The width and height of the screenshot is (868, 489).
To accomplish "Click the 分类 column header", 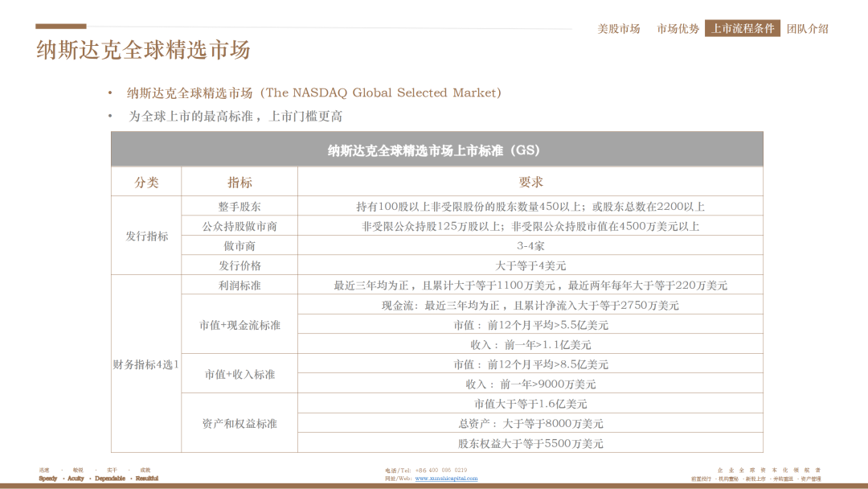I will (x=146, y=182).
